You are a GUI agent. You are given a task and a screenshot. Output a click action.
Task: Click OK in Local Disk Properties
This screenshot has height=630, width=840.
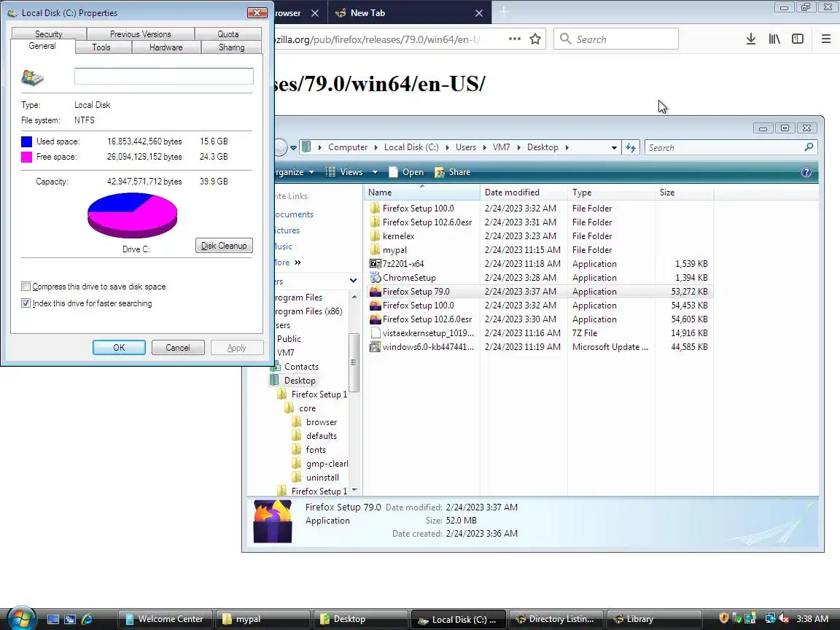point(119,348)
